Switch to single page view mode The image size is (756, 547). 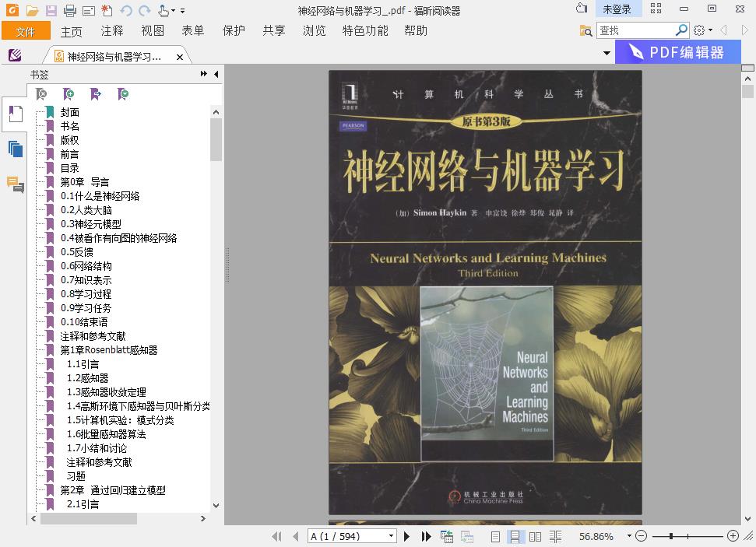tap(495, 536)
